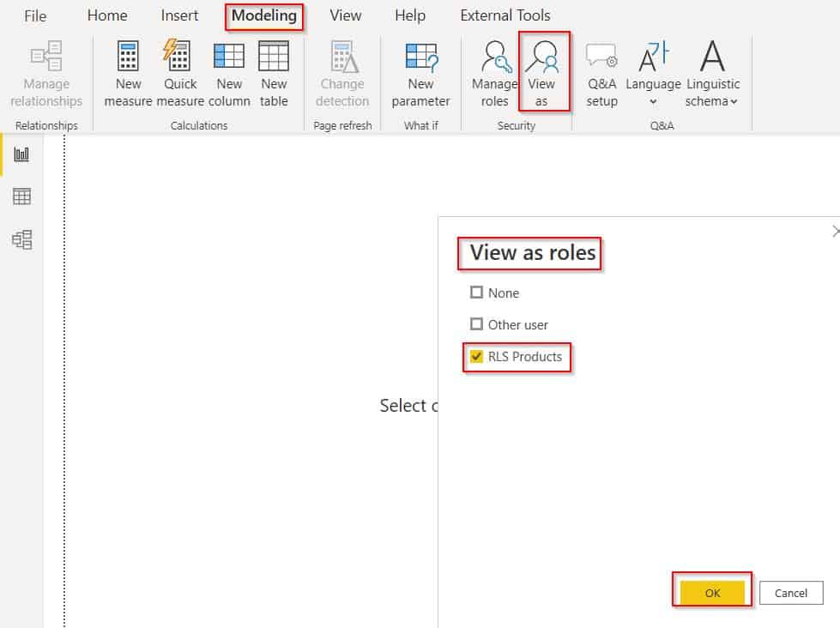Open the Help ribbon tab
This screenshot has height=628, width=840.
click(x=410, y=15)
